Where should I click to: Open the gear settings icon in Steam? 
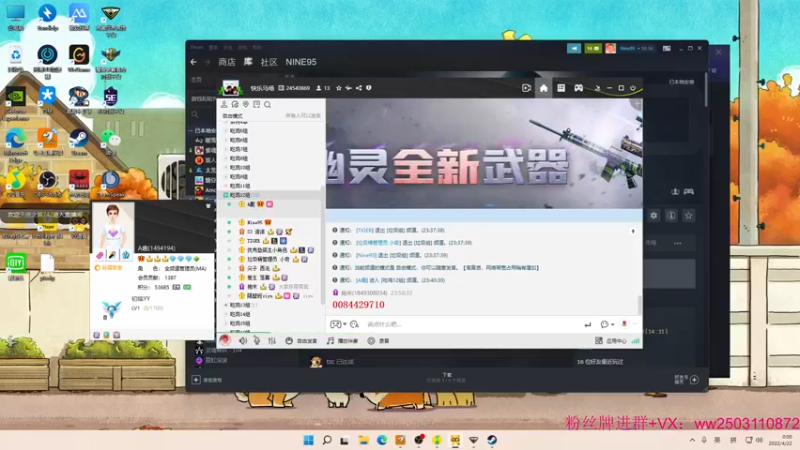coord(654,216)
